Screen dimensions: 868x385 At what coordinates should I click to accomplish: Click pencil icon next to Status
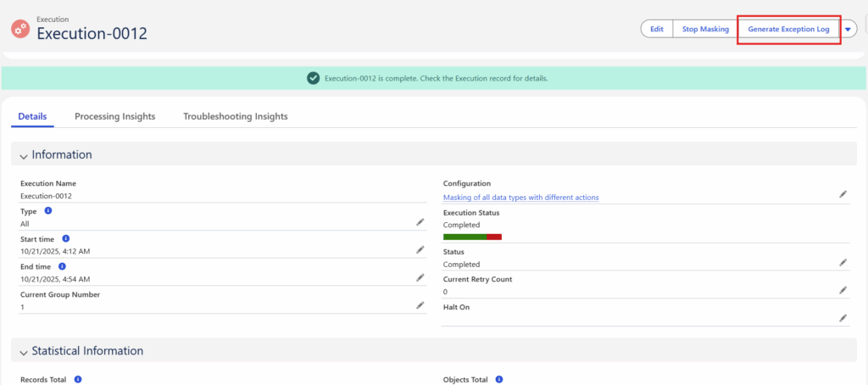(843, 263)
